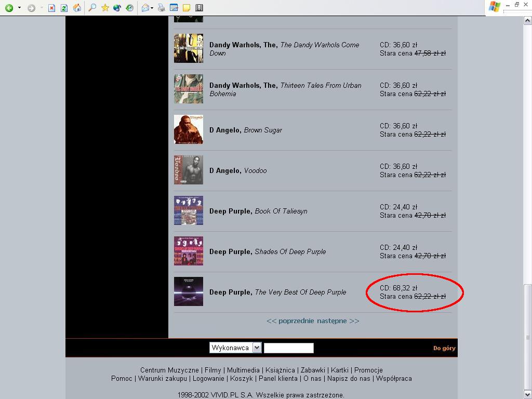Image resolution: width=532 pixels, height=399 pixels.
Task: Open the History clock icon
Action: (129, 7)
